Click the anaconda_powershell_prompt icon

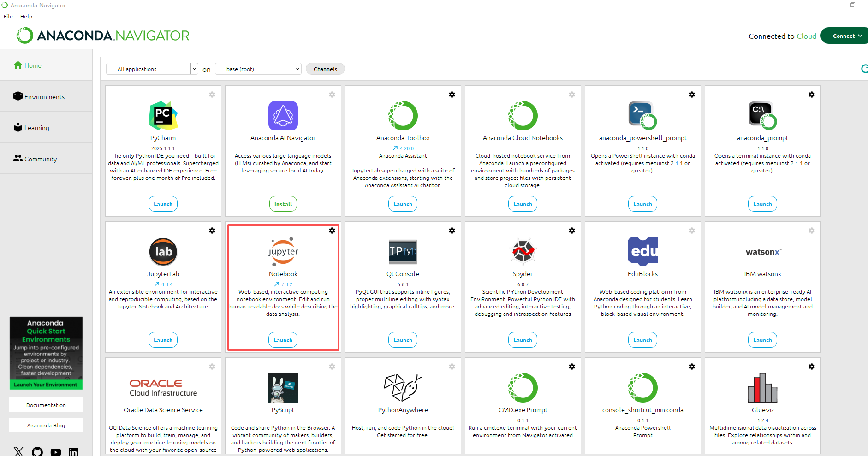click(x=643, y=116)
